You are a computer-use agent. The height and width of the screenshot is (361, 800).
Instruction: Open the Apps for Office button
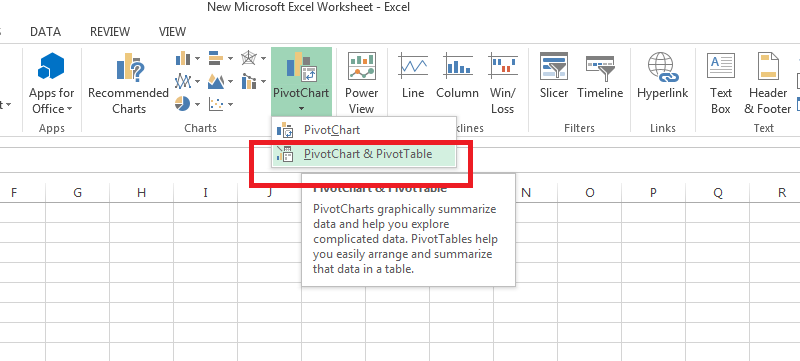tap(52, 83)
